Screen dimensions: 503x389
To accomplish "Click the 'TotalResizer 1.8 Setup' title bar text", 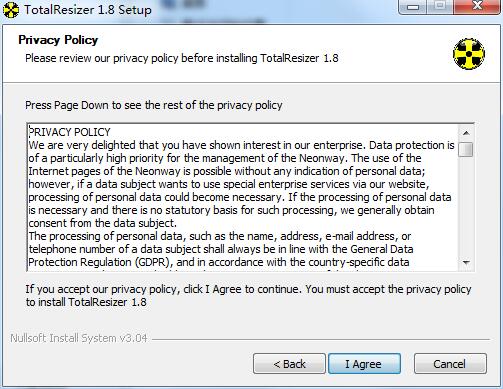I will (88, 10).
